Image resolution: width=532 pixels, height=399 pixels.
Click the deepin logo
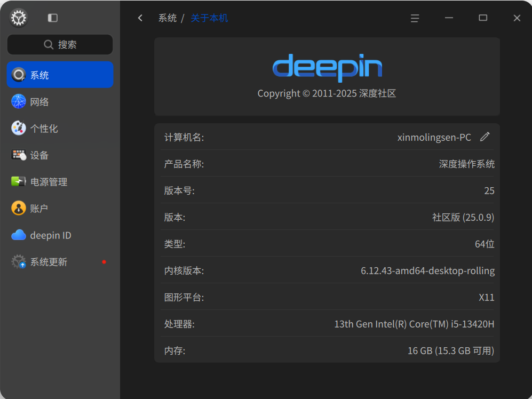[328, 68]
